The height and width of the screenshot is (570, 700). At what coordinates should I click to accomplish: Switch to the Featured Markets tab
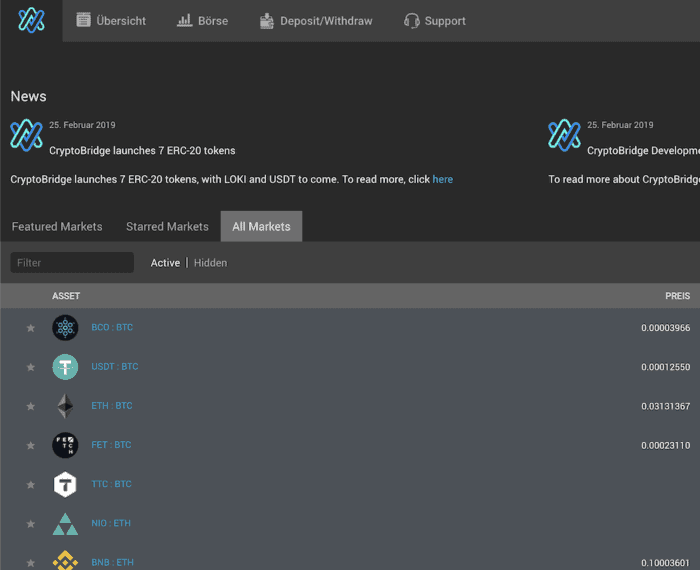coord(57,227)
